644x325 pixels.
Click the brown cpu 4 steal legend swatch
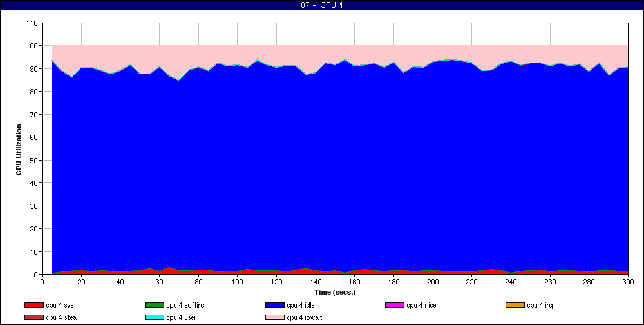pyautogui.click(x=33, y=317)
